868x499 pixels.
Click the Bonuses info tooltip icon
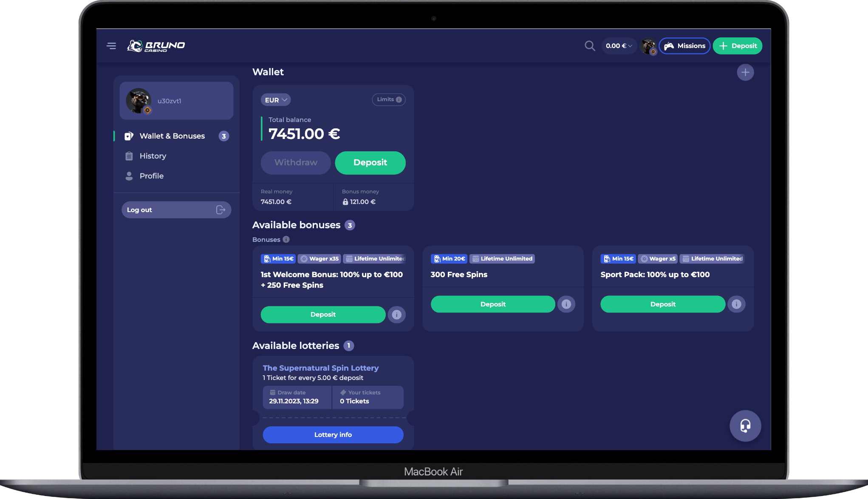point(286,239)
